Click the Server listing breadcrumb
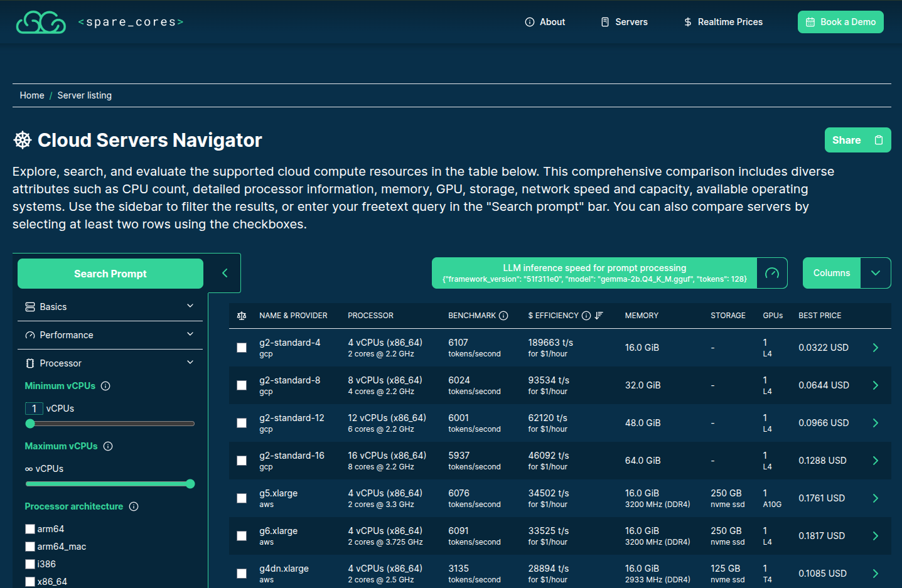The height and width of the screenshot is (588, 902). coord(85,95)
